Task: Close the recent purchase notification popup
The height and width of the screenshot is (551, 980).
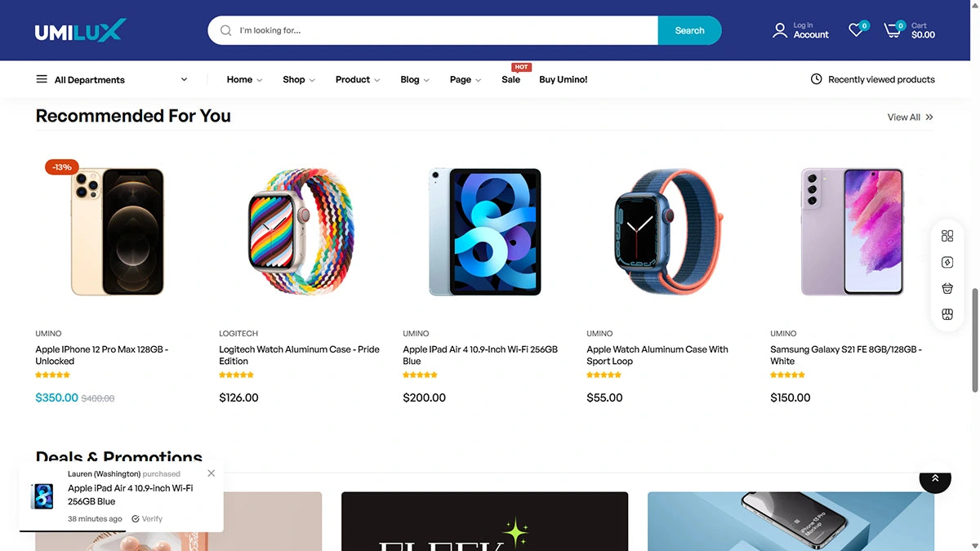Action: (x=212, y=473)
